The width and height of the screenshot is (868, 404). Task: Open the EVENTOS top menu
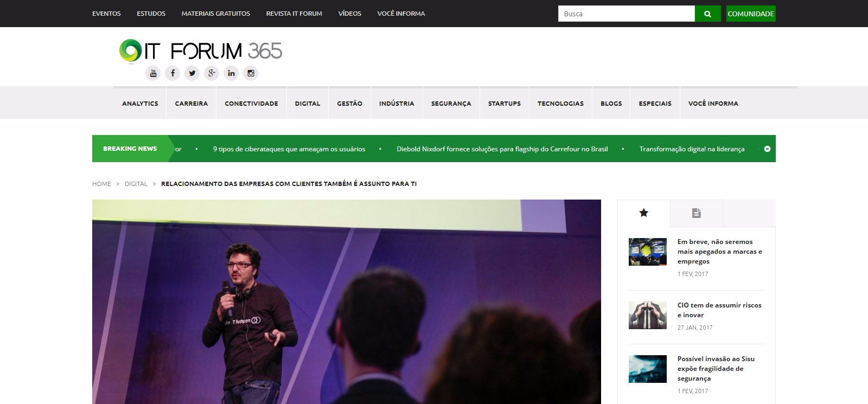click(106, 14)
